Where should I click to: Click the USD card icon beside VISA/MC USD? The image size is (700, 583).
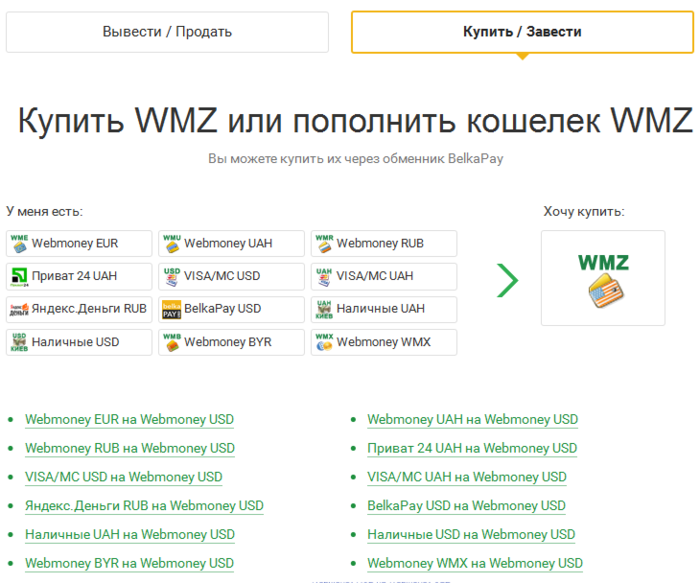tap(172, 277)
